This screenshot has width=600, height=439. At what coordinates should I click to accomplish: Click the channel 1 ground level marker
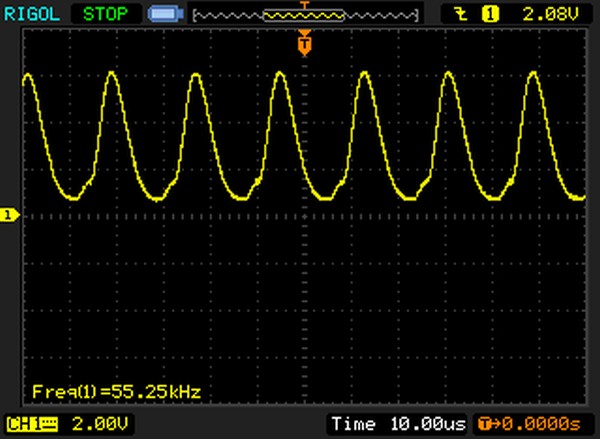click(9, 215)
